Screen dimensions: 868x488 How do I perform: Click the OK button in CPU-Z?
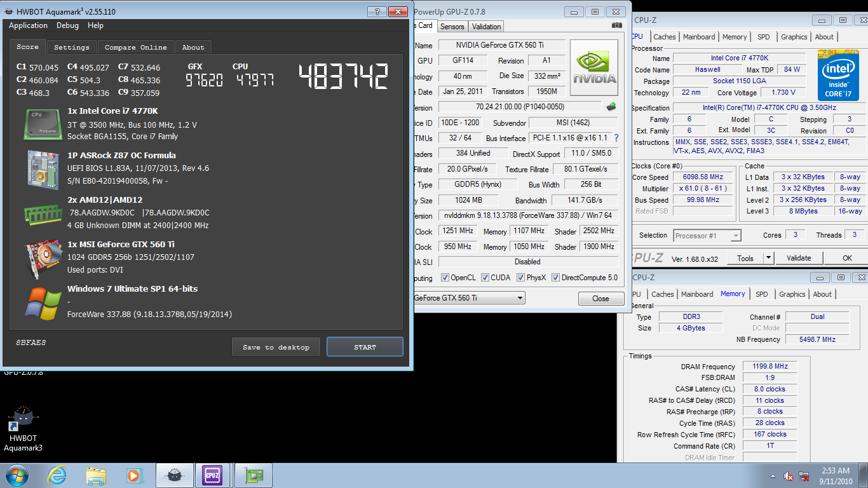coord(847,258)
